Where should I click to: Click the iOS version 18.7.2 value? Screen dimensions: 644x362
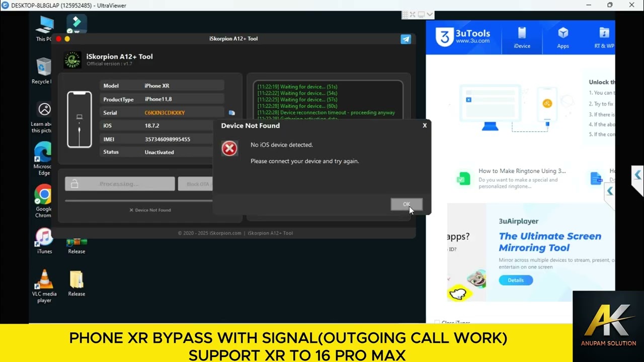(x=151, y=126)
